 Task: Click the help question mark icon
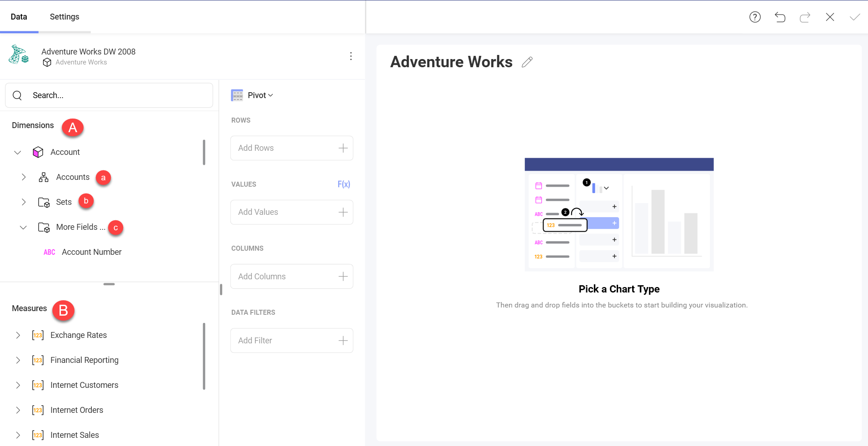coord(755,17)
